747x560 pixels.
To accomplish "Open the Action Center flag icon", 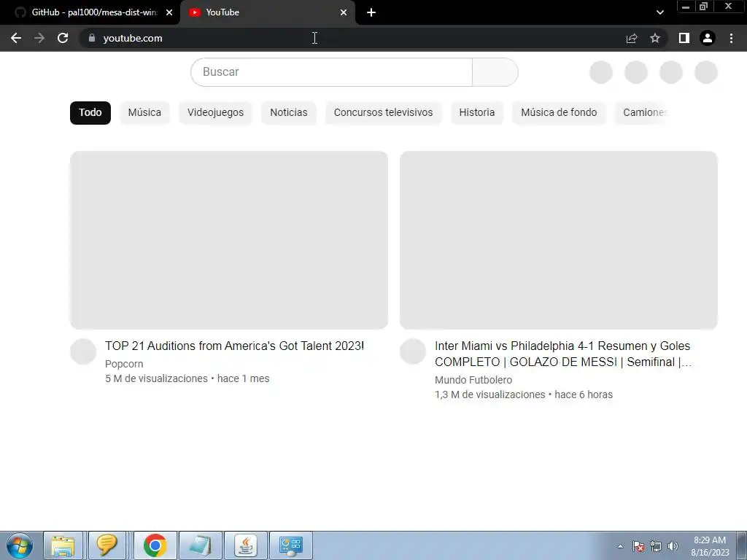I will coord(638,546).
